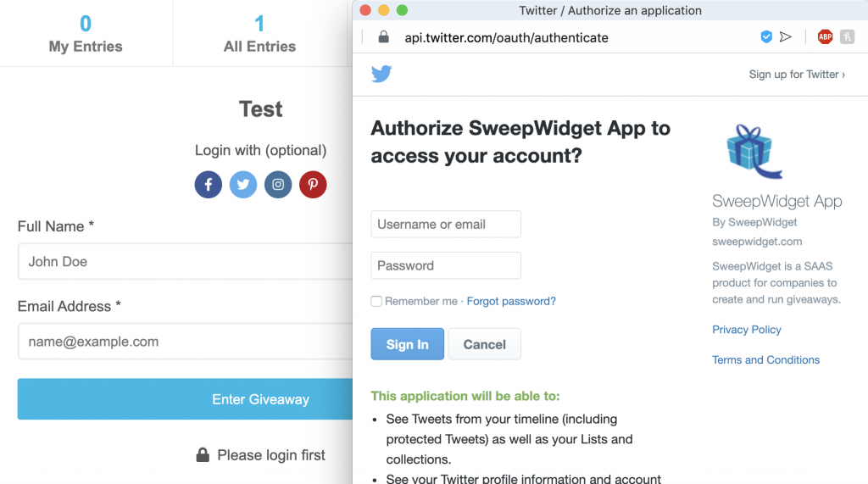
Task: Switch to the My Entries tab
Action: [x=86, y=33]
